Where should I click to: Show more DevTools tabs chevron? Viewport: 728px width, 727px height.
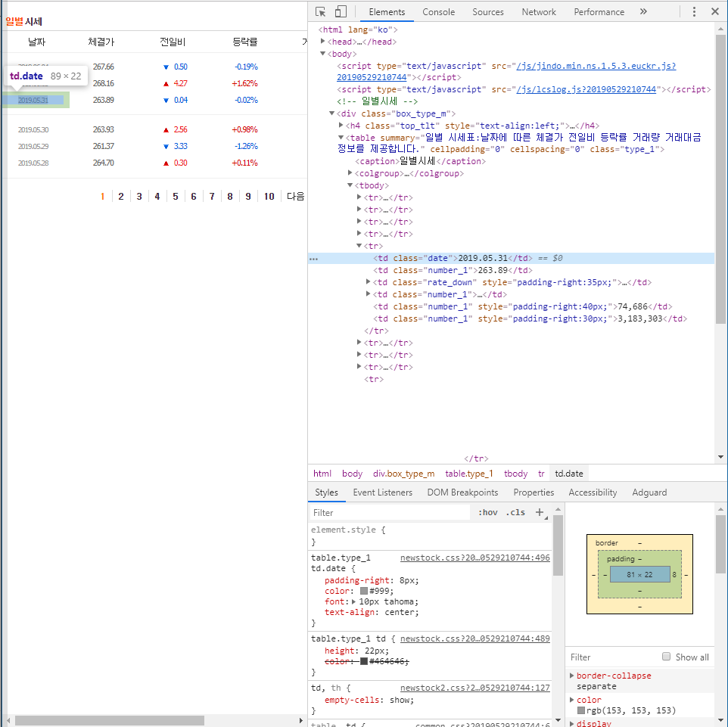643,11
